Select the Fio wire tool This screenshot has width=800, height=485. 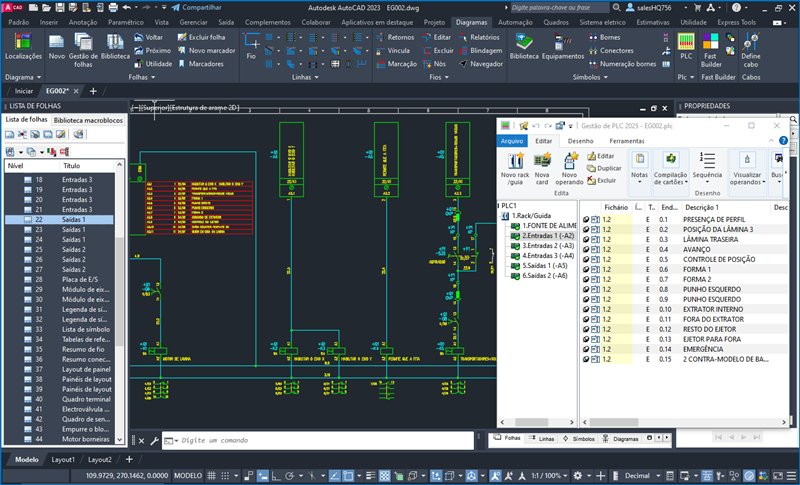251,46
